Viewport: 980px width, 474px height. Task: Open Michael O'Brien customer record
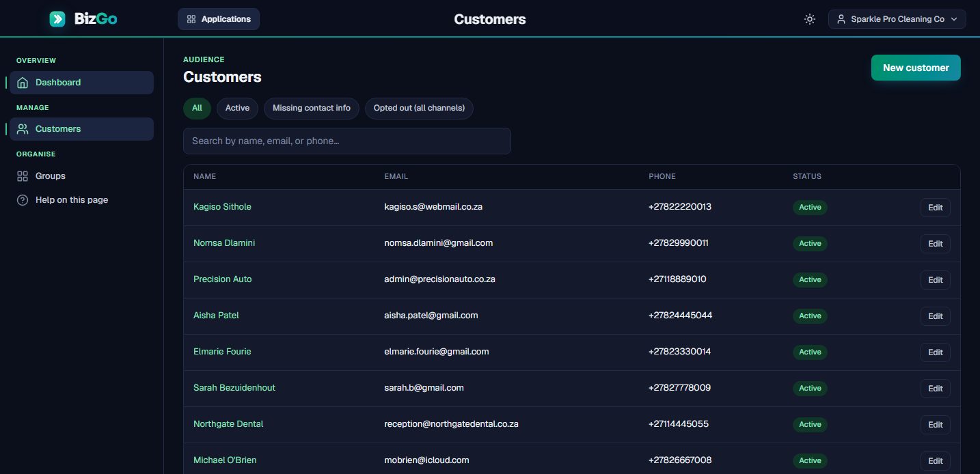[x=225, y=460]
